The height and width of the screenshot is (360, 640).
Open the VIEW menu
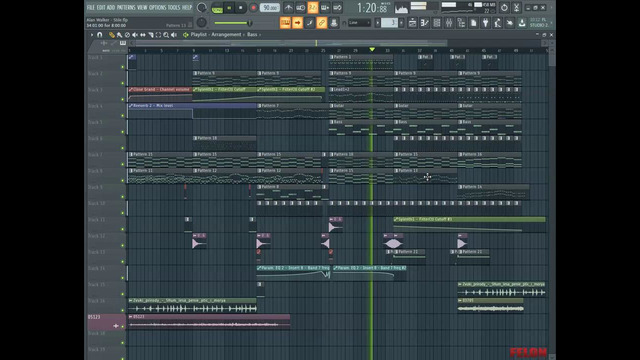coord(142,7)
